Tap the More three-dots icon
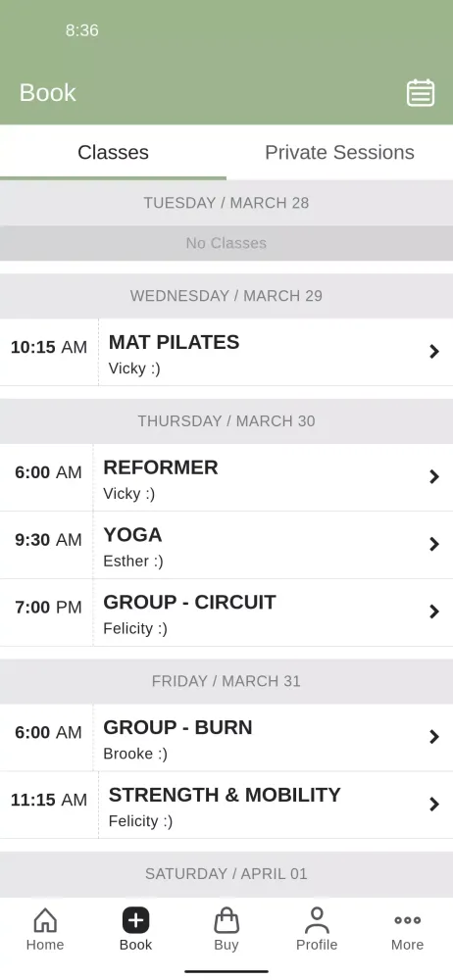This screenshot has height=980, width=453. (x=407, y=920)
